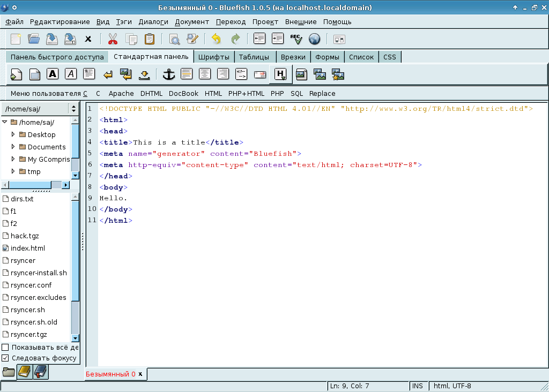Click the insert image icon

tap(301, 74)
